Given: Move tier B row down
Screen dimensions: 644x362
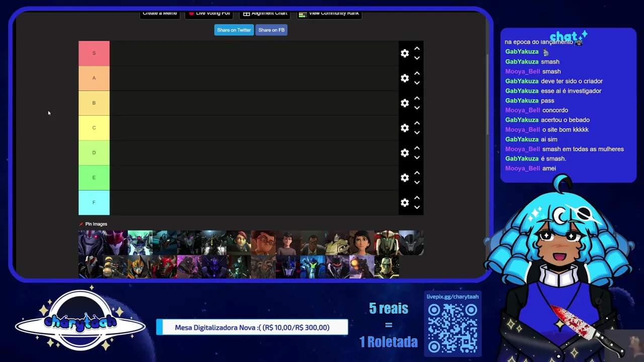Looking at the screenshot, I should coord(417,108).
